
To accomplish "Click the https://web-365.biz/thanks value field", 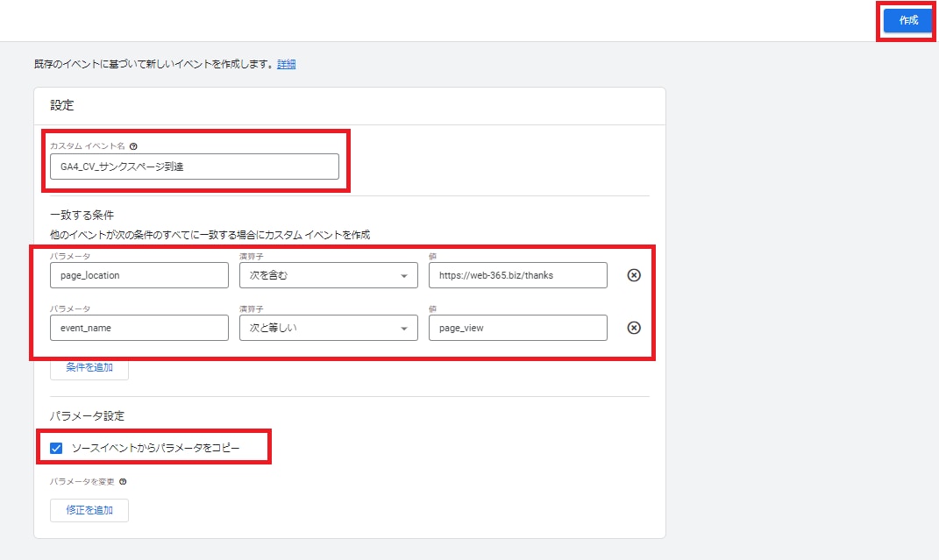I will (517, 275).
